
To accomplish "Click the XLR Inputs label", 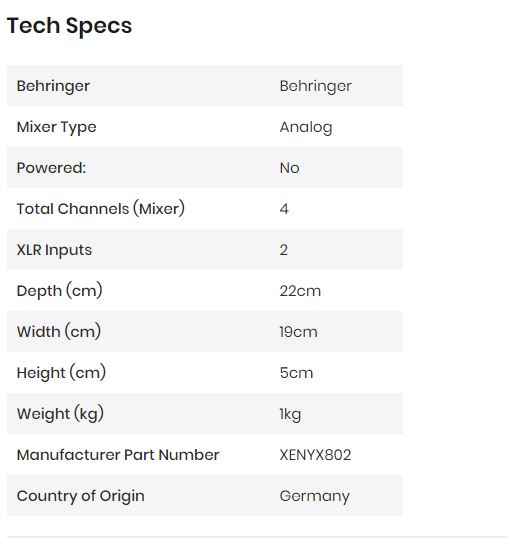I will click(x=54, y=250).
